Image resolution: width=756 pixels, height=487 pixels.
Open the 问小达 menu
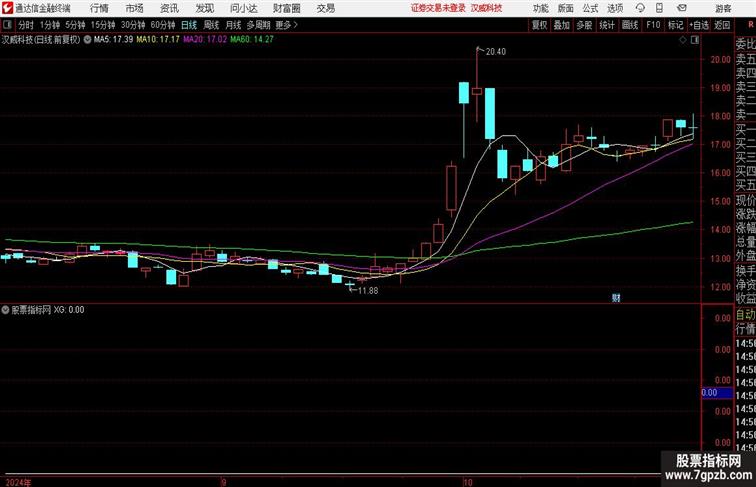(x=243, y=8)
